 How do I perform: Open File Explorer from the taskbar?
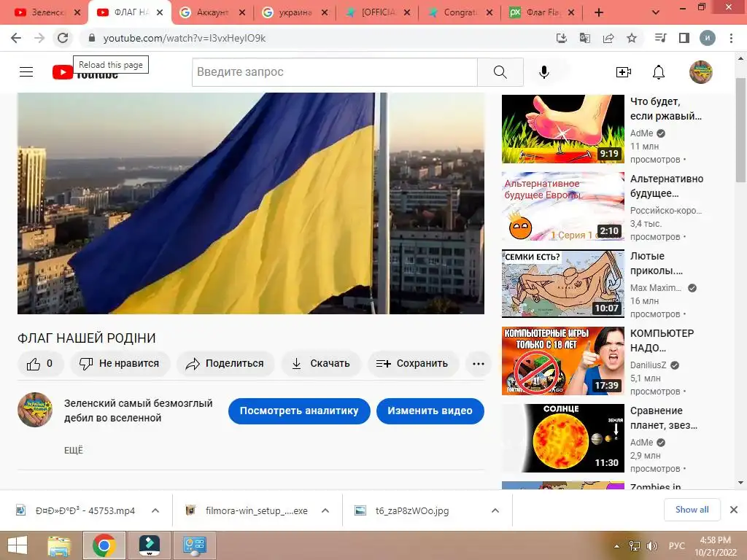tap(58, 545)
